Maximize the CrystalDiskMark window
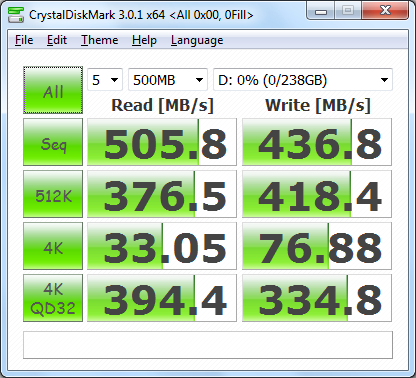This screenshot has width=416, height=378. click(348, 11)
